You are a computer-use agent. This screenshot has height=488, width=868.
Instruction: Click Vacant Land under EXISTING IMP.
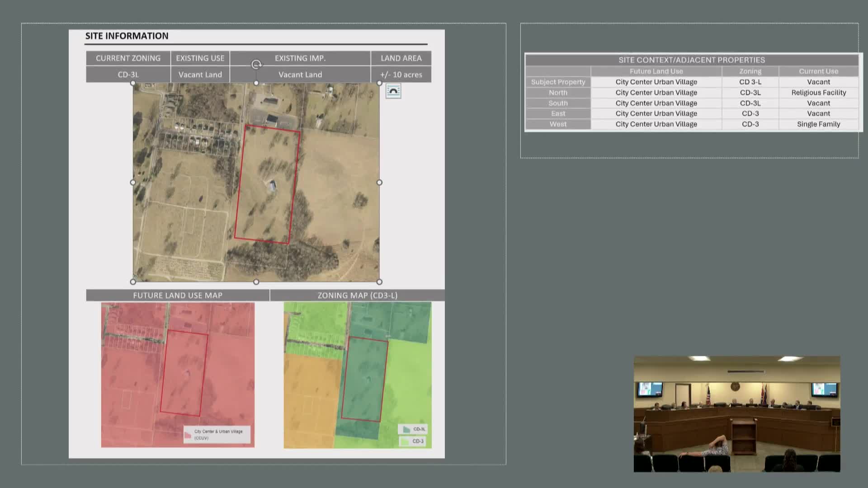(300, 75)
